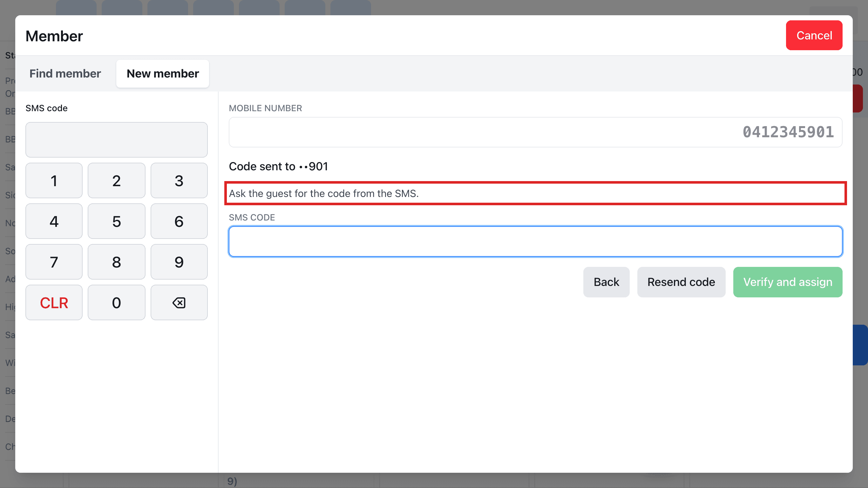The height and width of the screenshot is (488, 868).
Task: Tap keypad digit 8
Action: coord(117,262)
